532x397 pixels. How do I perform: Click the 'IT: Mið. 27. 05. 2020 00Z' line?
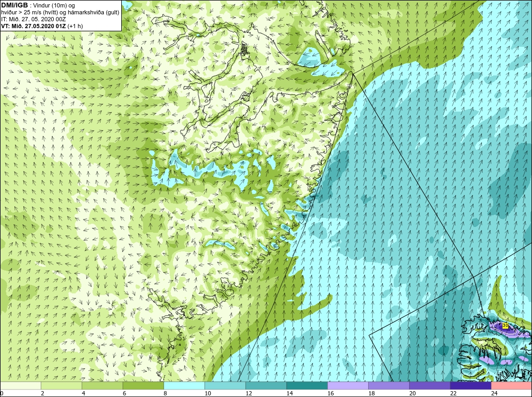33,19
